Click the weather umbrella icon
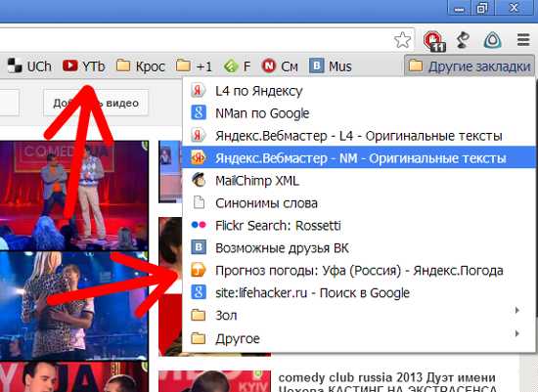The image size is (538, 392). coord(199,270)
